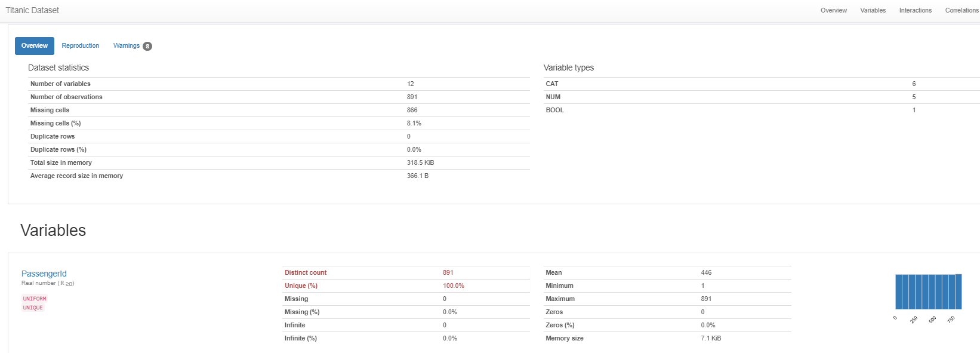Click the warnings count badge 8
Screen dimensions: 980x353
pos(147,46)
